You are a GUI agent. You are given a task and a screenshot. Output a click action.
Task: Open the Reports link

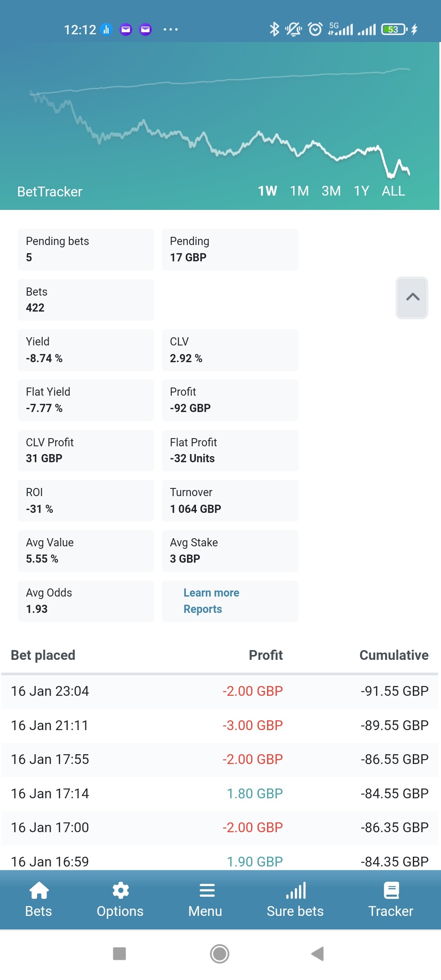(x=203, y=609)
